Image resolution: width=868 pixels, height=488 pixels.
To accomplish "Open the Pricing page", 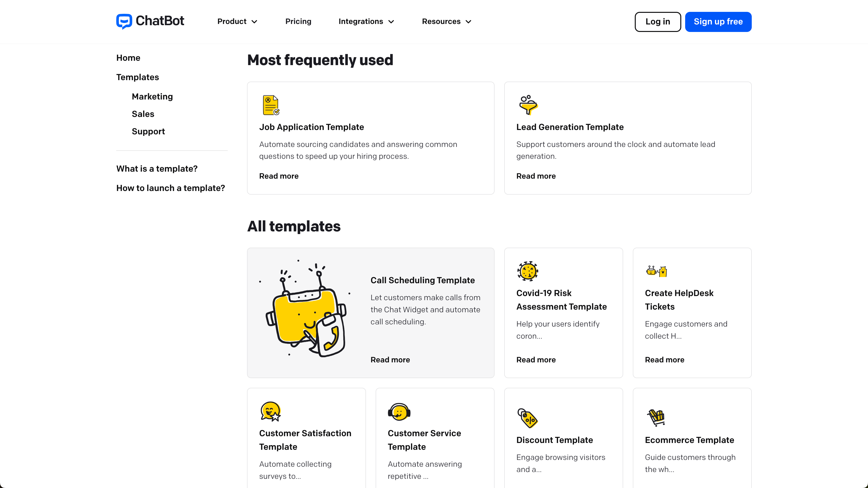I will (298, 22).
